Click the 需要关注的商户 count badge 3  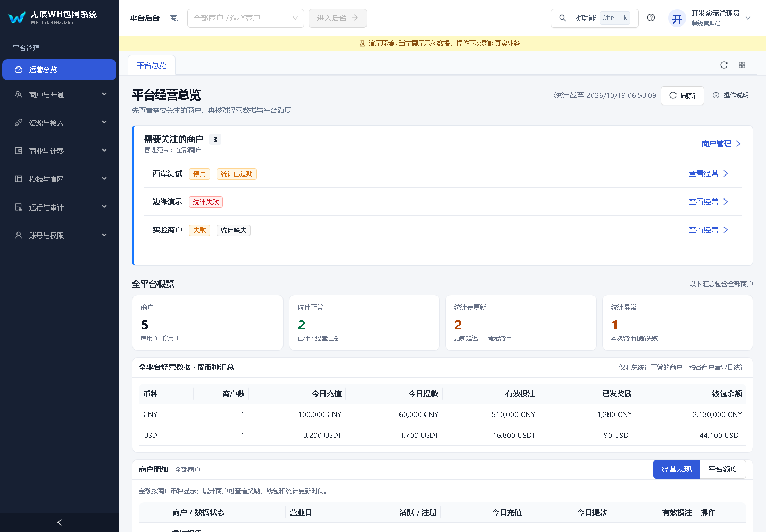(x=215, y=139)
